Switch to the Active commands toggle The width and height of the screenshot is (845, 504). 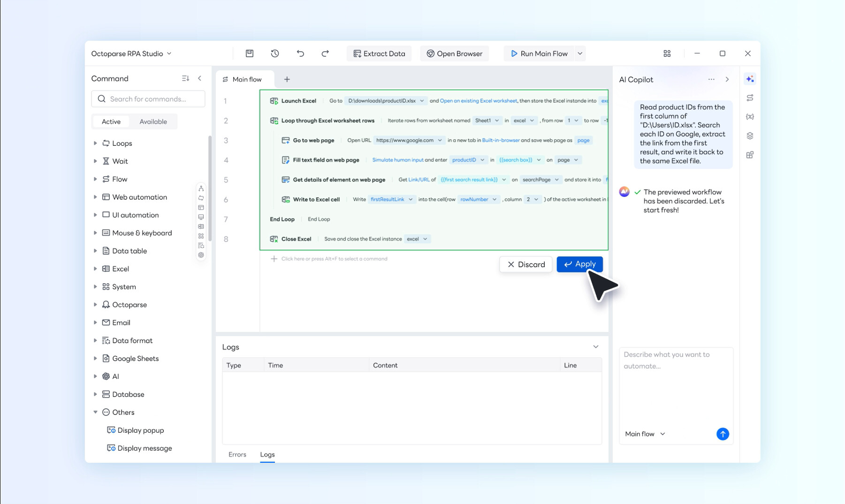[x=111, y=121]
